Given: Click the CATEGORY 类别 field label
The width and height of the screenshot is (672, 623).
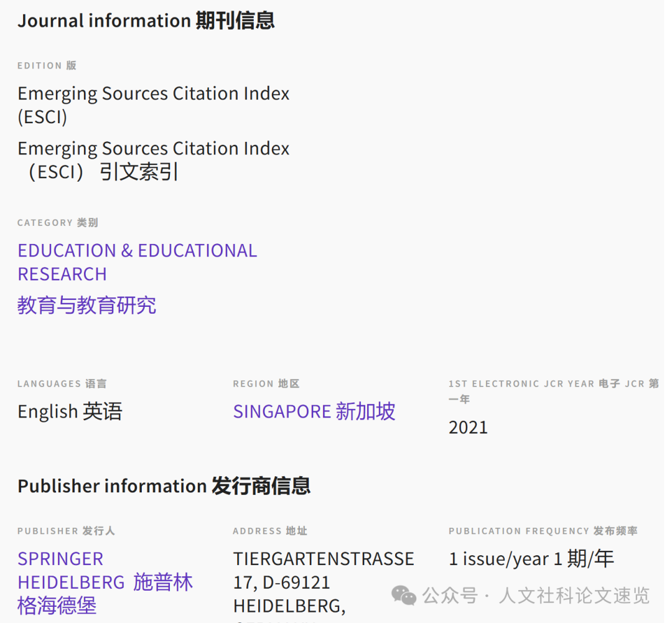Looking at the screenshot, I should click(x=57, y=222).
